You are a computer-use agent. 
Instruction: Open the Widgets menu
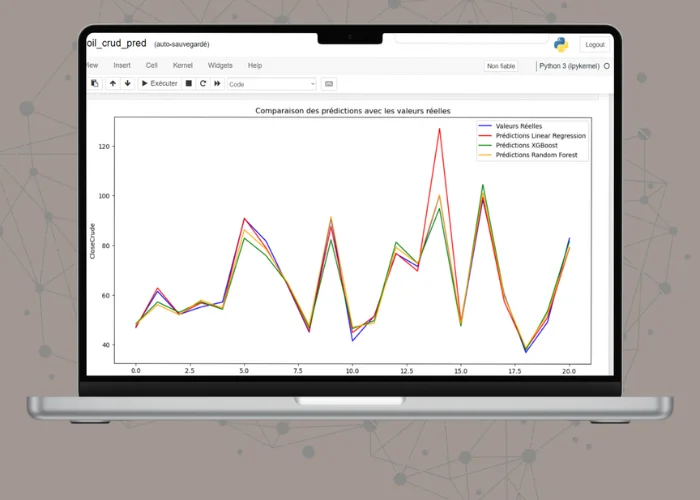coord(220,65)
